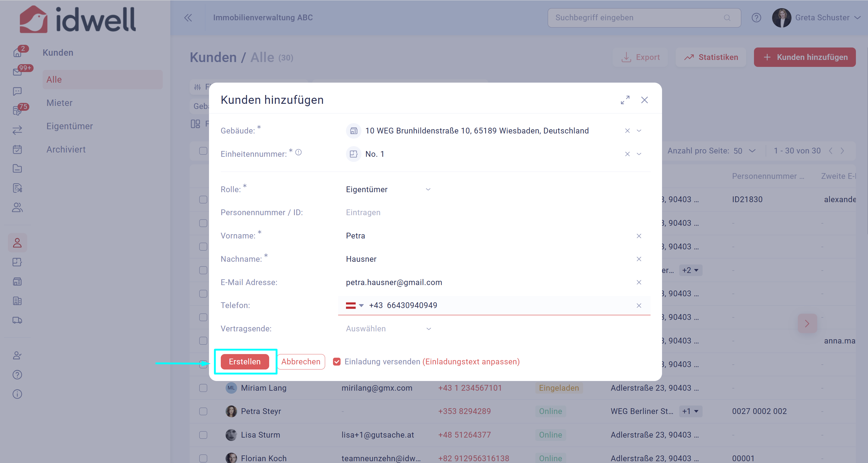868x463 pixels.
Task: Open the Vertragsende Auswählen dropdown
Action: coord(388,329)
